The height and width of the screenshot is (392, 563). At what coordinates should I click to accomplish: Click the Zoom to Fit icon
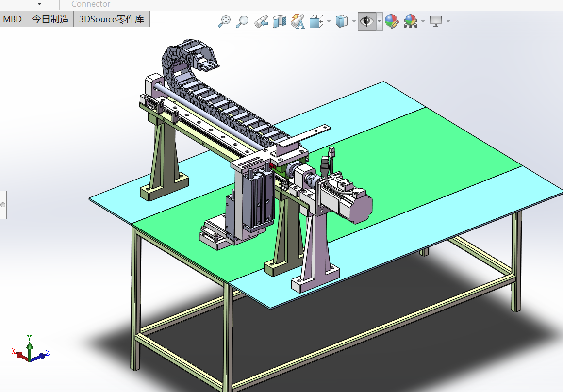(224, 21)
